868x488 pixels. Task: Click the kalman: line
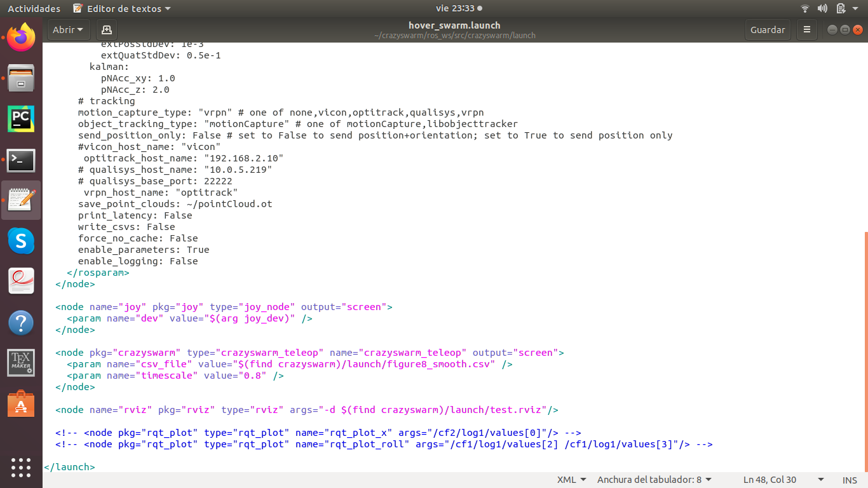click(x=109, y=67)
